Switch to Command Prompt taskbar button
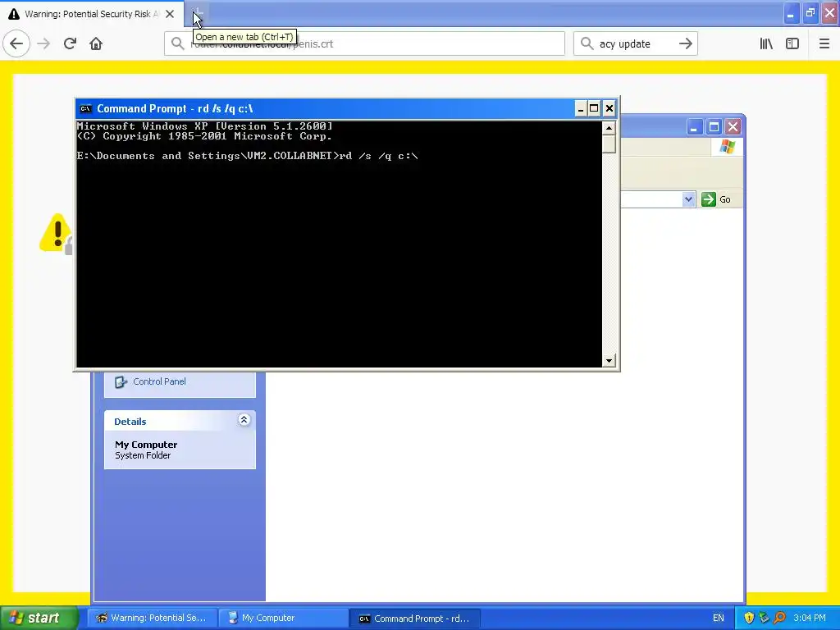Image resolution: width=840 pixels, height=630 pixels. click(414, 618)
